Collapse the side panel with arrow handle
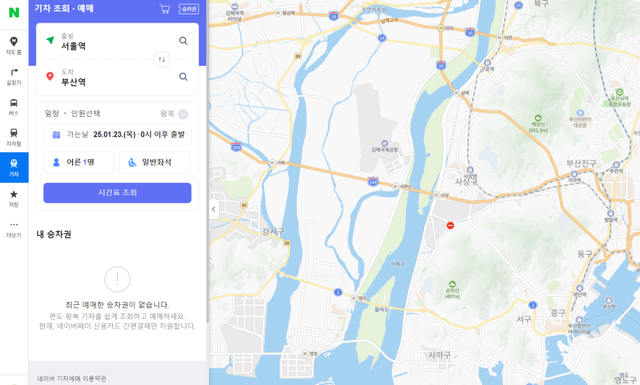Screen dimensions: 640x385 tap(214, 209)
